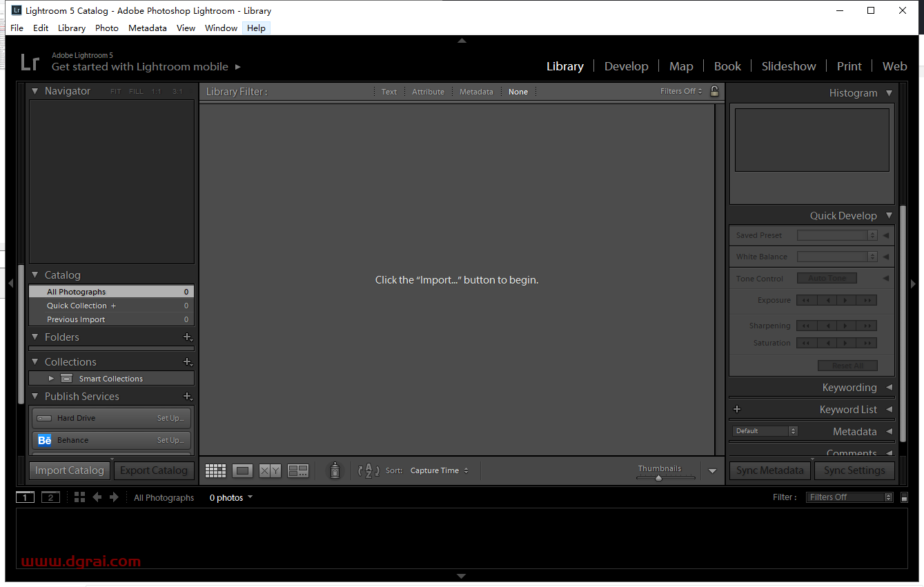Click the plus icon on Collections panel
This screenshot has width=924, height=587.
click(x=187, y=361)
